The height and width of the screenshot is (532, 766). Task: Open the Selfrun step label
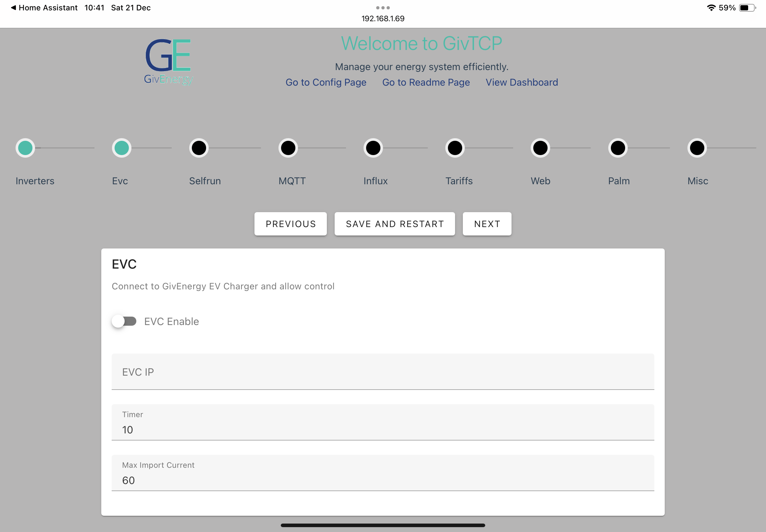(x=205, y=181)
